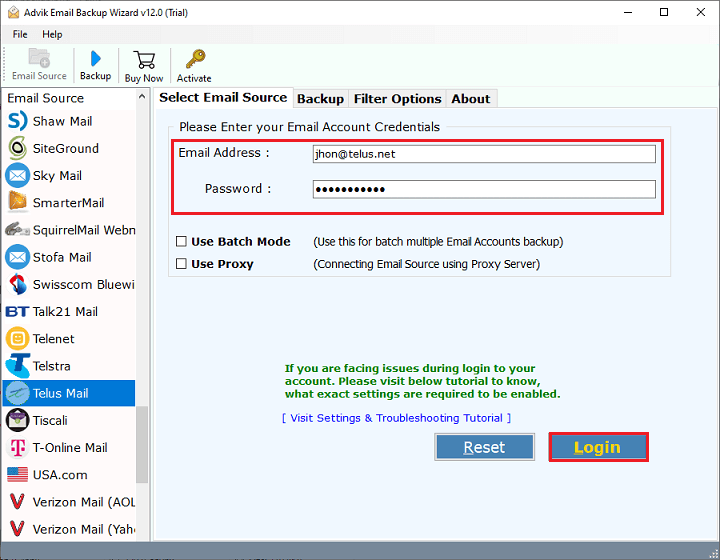720x560 pixels.
Task: Enable the Use Batch Mode checkbox
Action: point(181,241)
